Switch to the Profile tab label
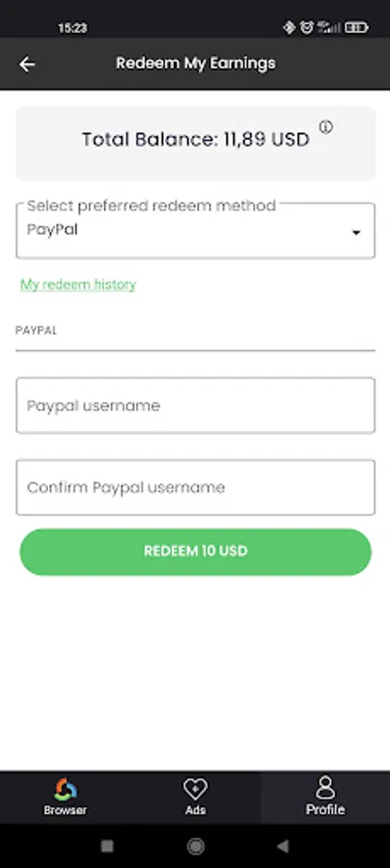The width and height of the screenshot is (390, 868). pyautogui.click(x=325, y=809)
